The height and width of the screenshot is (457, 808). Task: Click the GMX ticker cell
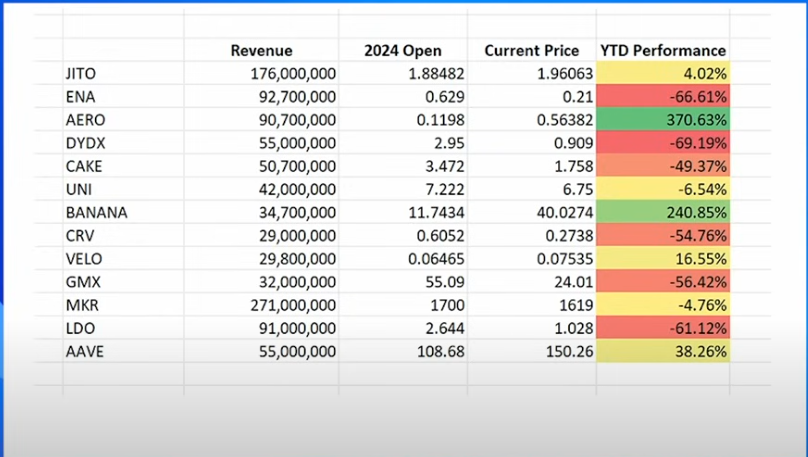tap(124, 282)
